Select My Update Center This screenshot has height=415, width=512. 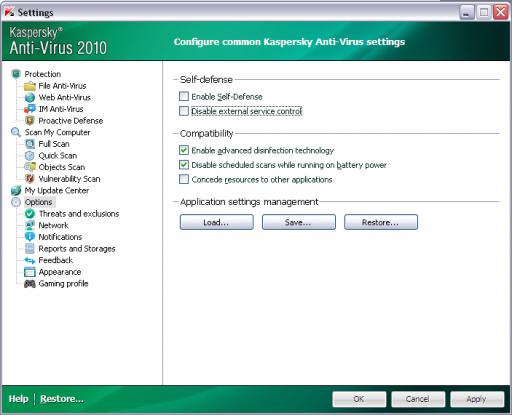(x=57, y=190)
